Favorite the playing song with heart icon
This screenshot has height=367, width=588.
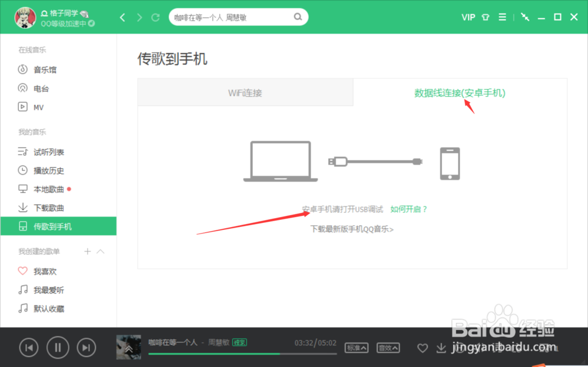tap(422, 348)
